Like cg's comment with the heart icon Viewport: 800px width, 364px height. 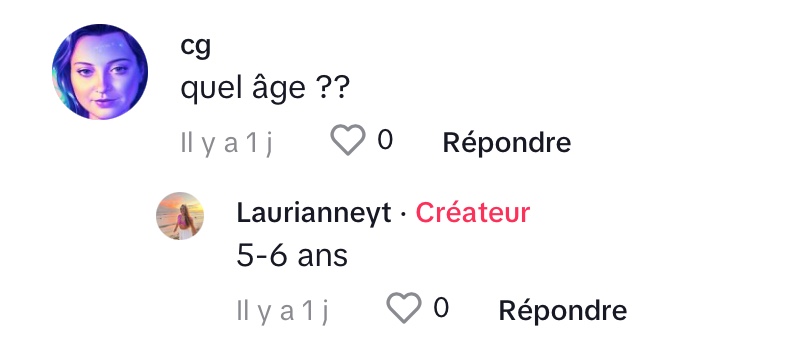[x=348, y=140]
